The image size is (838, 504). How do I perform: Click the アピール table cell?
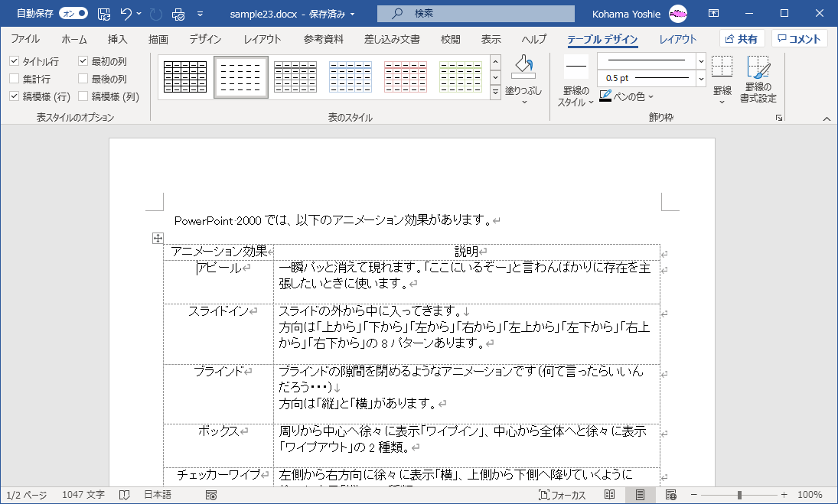point(219,282)
